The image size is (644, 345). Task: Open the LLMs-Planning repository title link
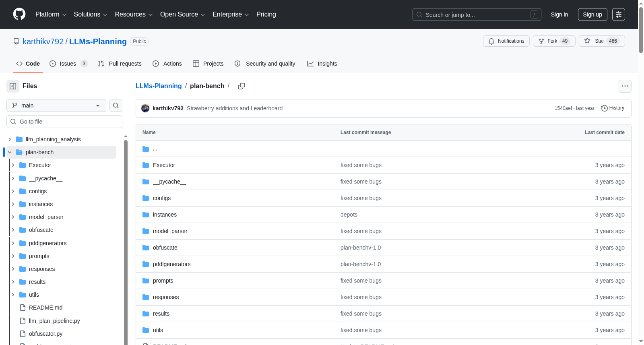click(x=98, y=41)
